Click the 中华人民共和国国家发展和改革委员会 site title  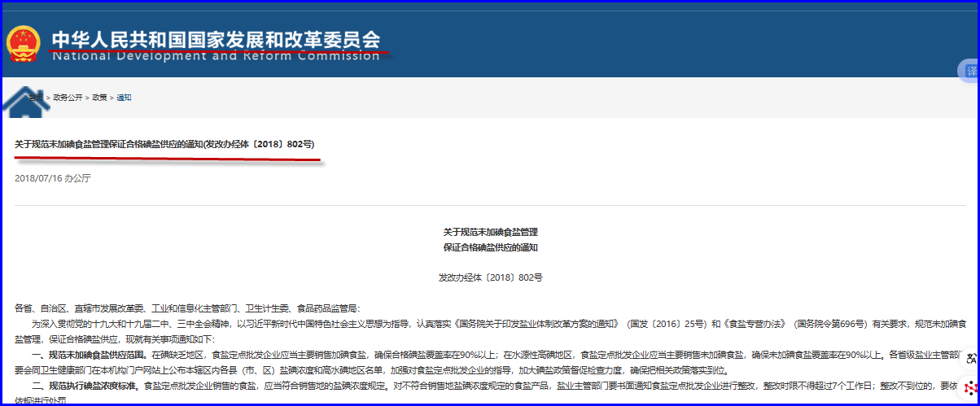point(216,39)
